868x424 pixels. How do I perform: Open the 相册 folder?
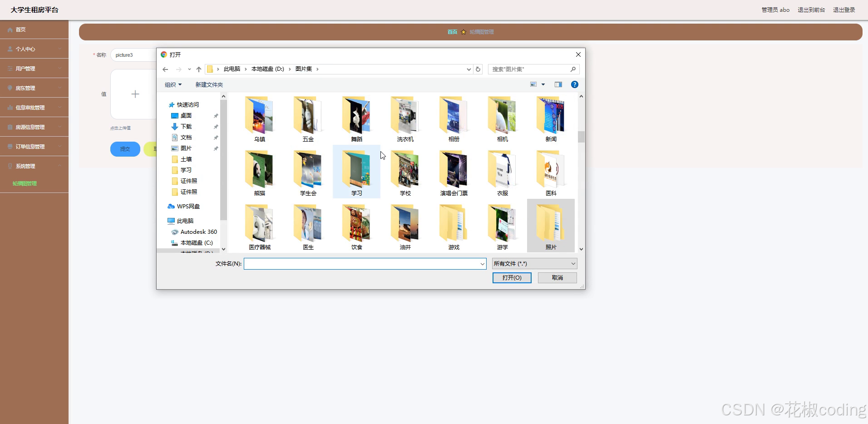tap(454, 119)
